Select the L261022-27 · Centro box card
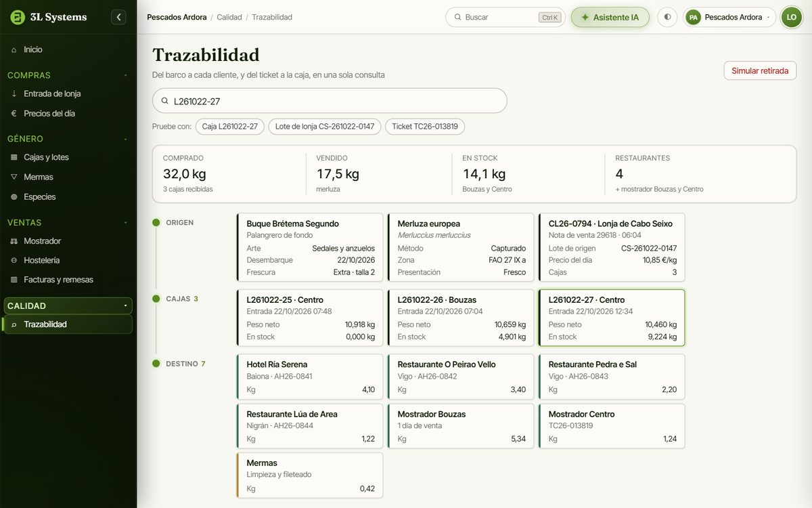 pyautogui.click(x=612, y=318)
